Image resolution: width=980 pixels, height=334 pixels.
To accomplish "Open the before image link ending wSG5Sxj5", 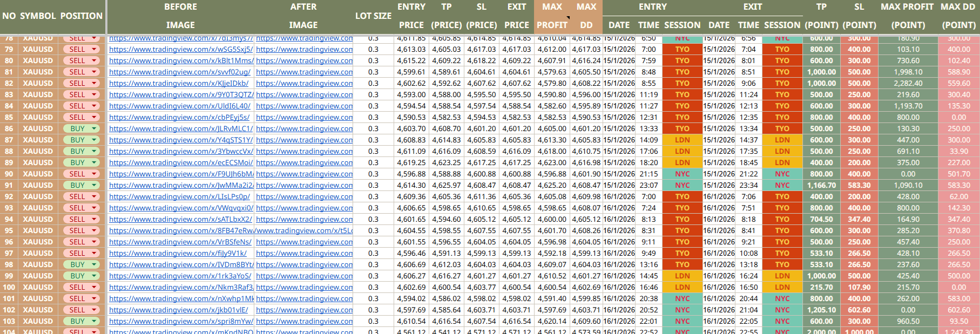I will 181,49.
